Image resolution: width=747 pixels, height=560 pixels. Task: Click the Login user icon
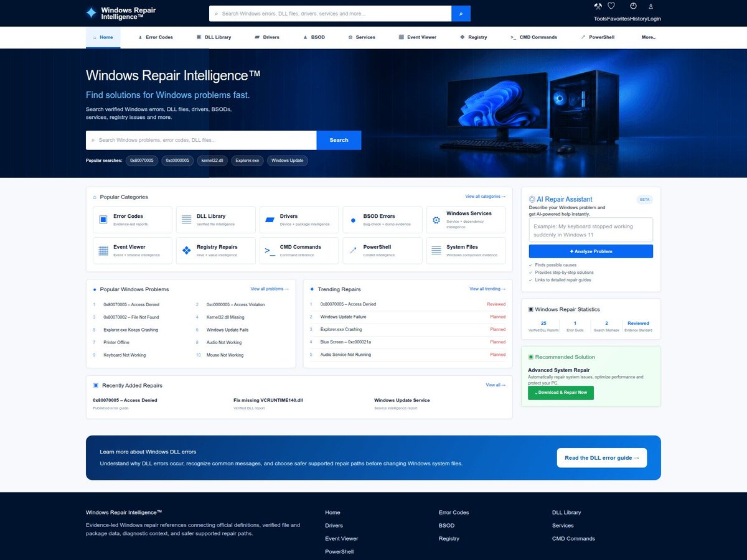[x=651, y=6]
